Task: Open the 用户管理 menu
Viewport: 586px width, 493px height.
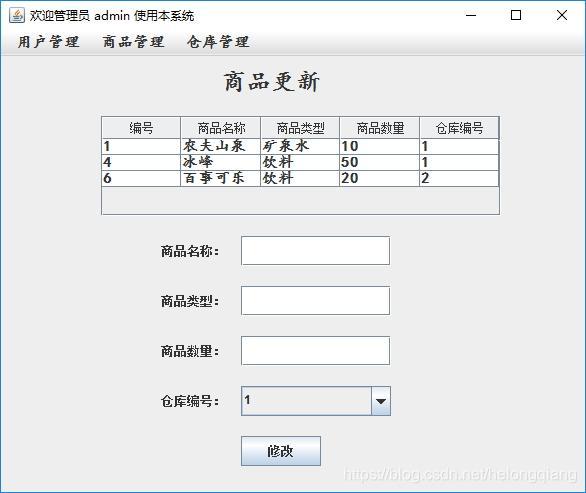Action: pyautogui.click(x=49, y=41)
